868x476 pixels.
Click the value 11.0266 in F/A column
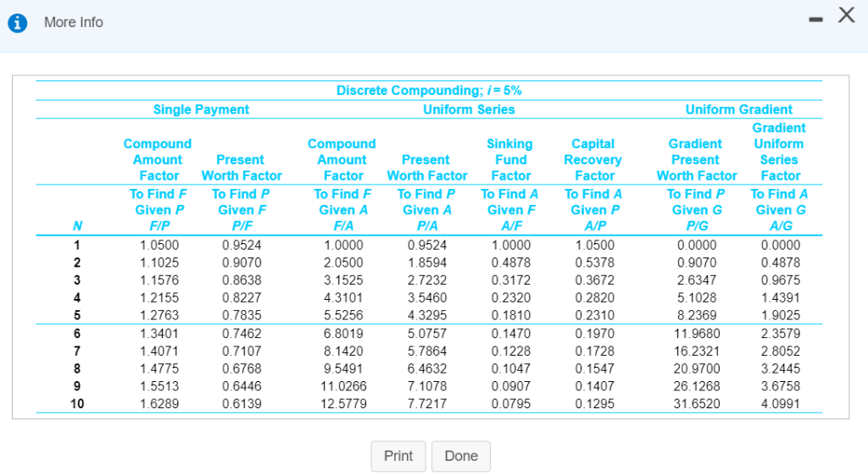tap(343, 386)
